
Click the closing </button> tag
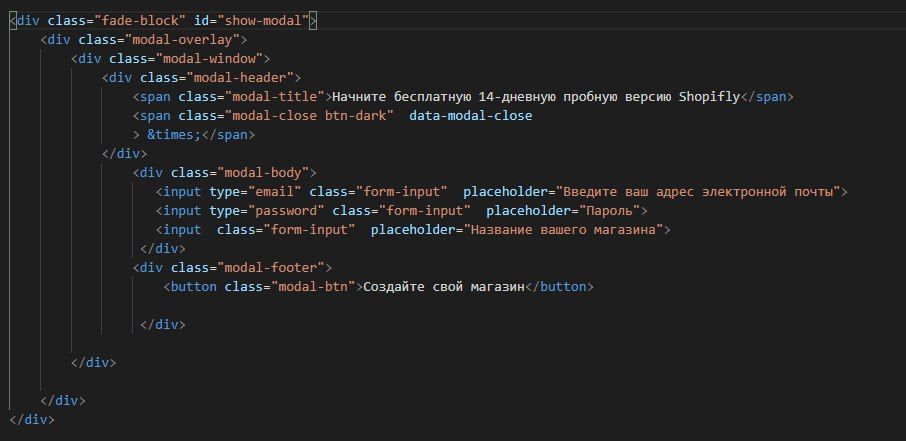coord(559,287)
